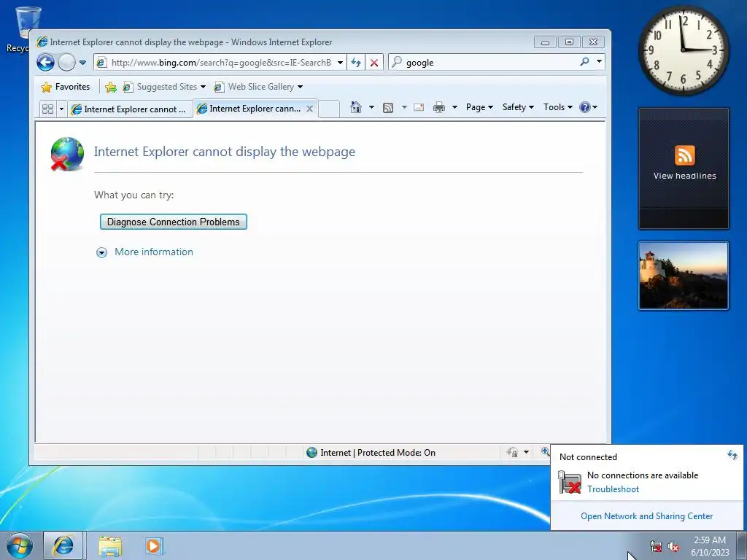The height and width of the screenshot is (560, 747).
Task: Click refresh arrows icon in network popup
Action: tap(732, 455)
